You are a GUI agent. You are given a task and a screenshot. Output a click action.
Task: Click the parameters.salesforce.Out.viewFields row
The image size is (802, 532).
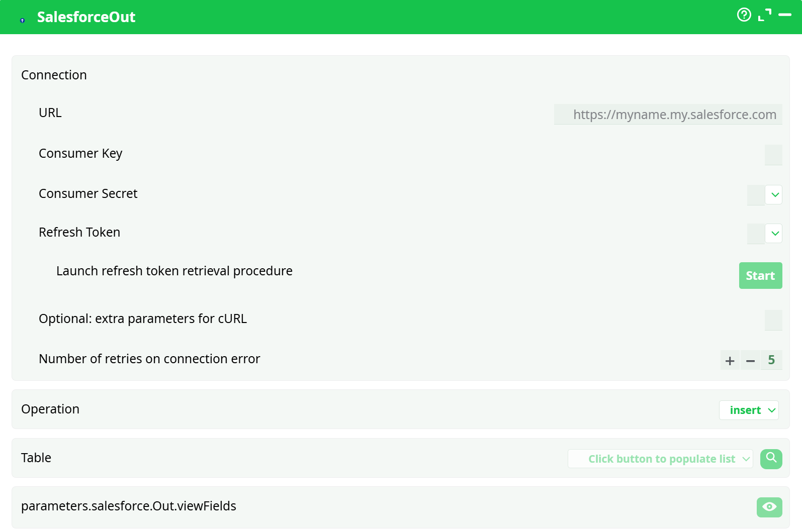(129, 507)
